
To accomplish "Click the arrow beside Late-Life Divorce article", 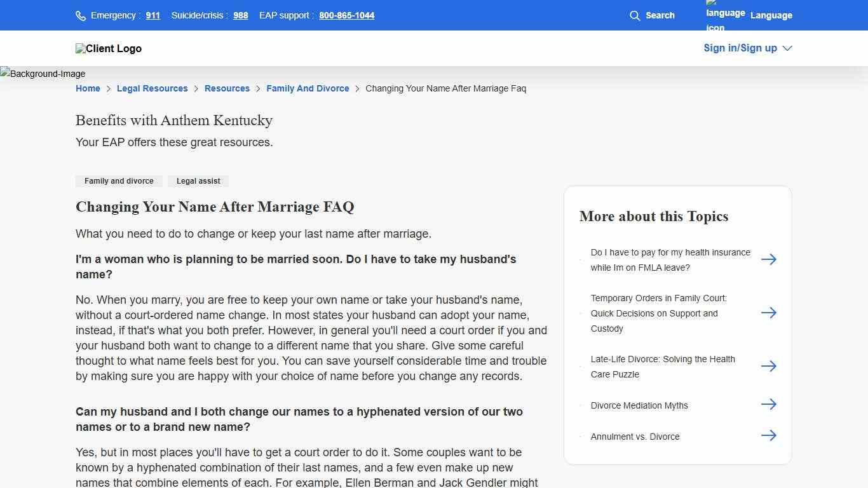I will point(769,366).
